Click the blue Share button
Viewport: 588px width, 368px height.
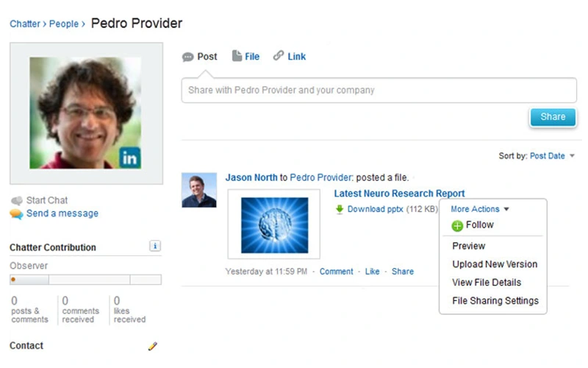point(553,117)
